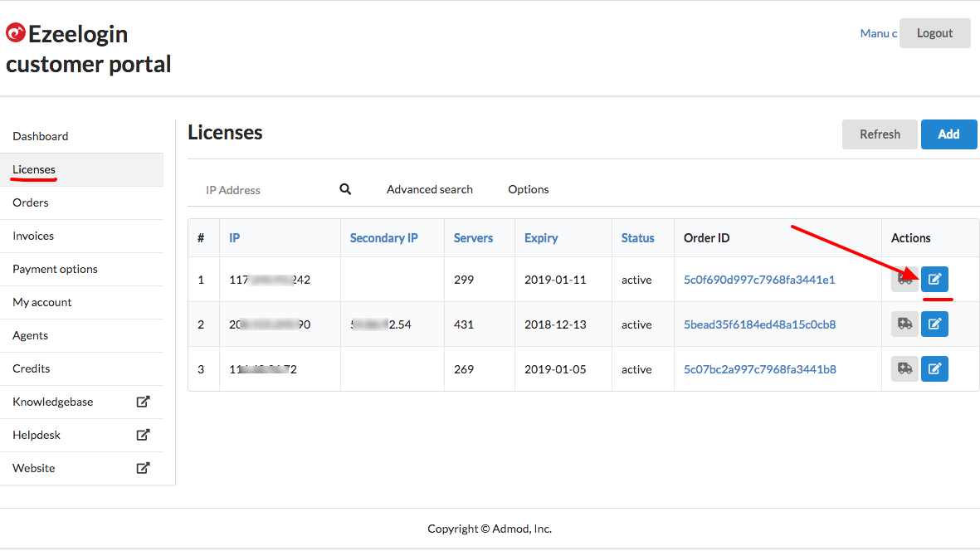The height and width of the screenshot is (551, 980).
Task: Open the Website link
Action: (x=82, y=468)
